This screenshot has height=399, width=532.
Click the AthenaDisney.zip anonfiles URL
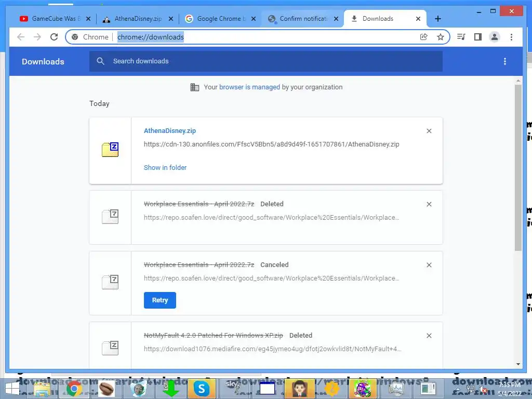pyautogui.click(x=271, y=144)
